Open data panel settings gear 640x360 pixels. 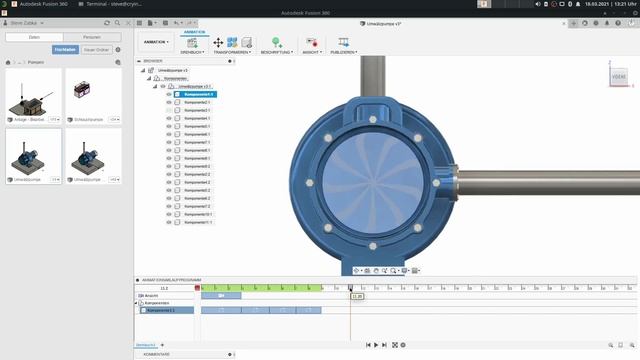click(118, 50)
